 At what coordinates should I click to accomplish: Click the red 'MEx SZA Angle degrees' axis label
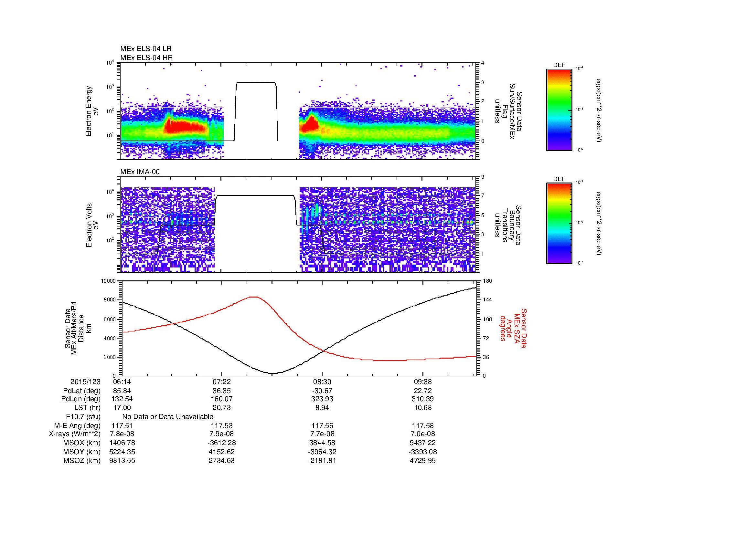[513, 328]
